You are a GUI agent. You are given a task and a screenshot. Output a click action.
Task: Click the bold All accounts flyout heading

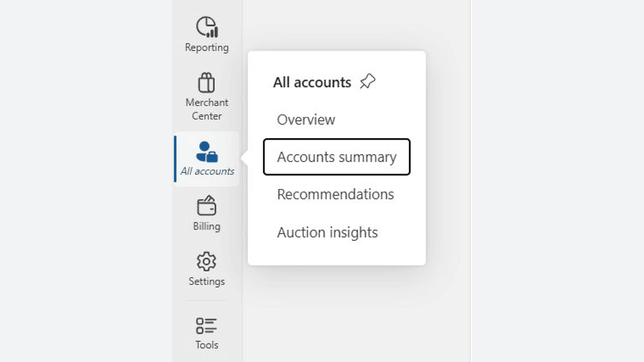312,82
